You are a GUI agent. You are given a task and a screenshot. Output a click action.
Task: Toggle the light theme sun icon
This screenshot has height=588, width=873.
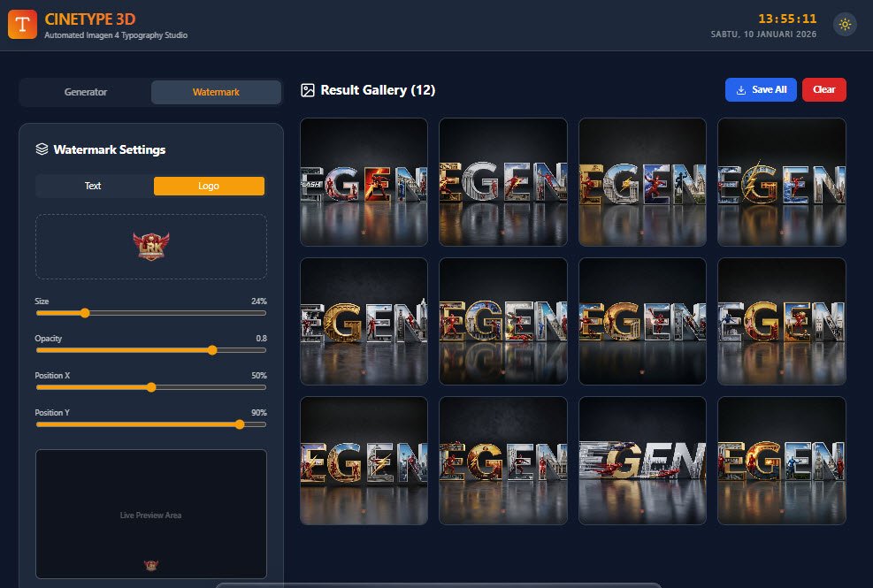[846, 25]
